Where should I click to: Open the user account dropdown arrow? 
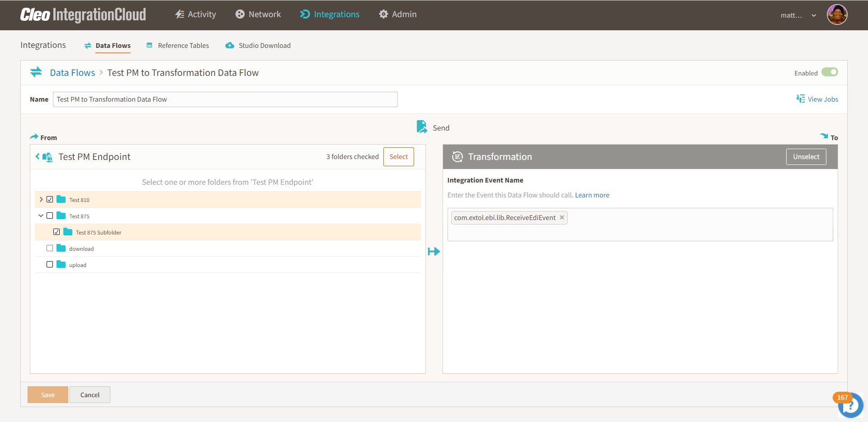[814, 15]
